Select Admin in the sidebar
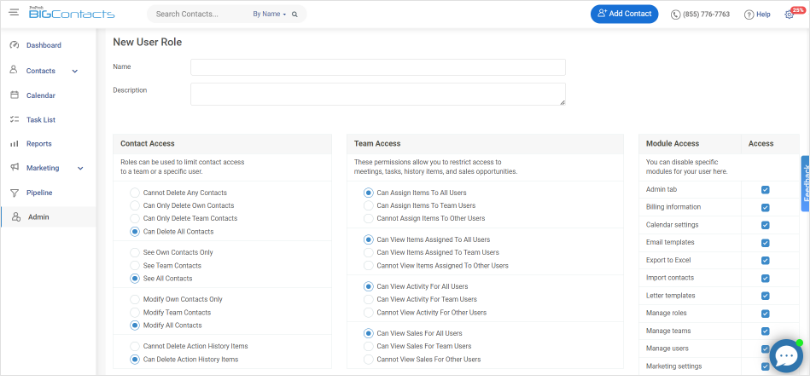 tap(39, 217)
